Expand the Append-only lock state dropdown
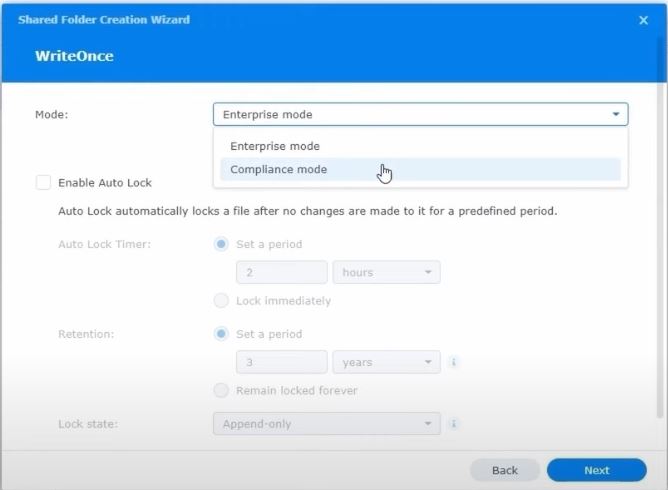This screenshot has height=490, width=668. pyautogui.click(x=326, y=424)
